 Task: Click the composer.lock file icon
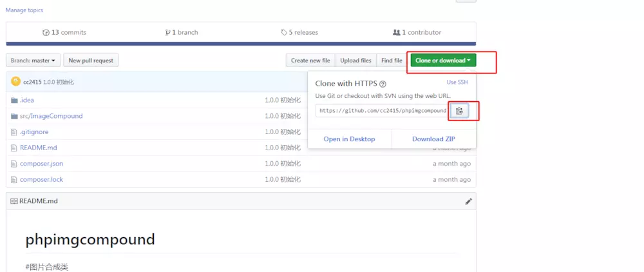(x=14, y=180)
